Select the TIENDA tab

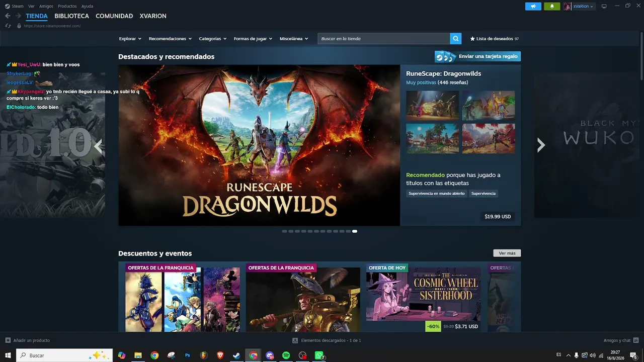[37, 16]
